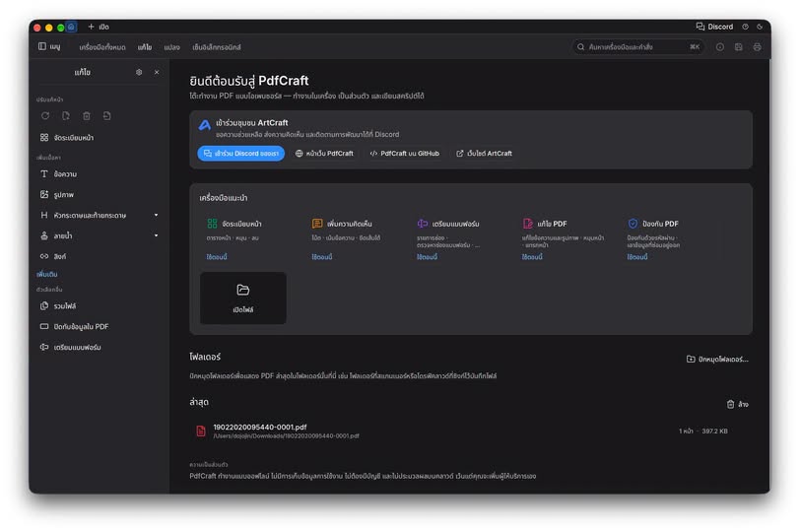The image size is (800, 532).
Task: Open the เว็บไซต์ ArtCraft button
Action: pos(484,153)
